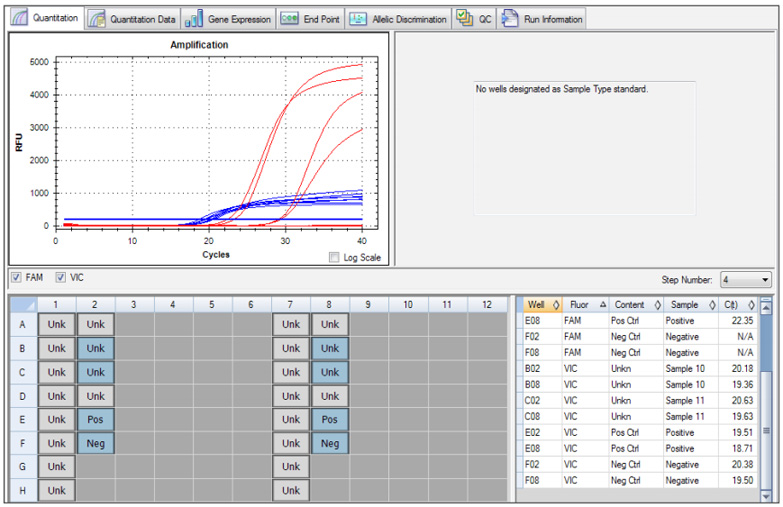Select plate column 12 header
The image size is (783, 507).
pos(487,304)
